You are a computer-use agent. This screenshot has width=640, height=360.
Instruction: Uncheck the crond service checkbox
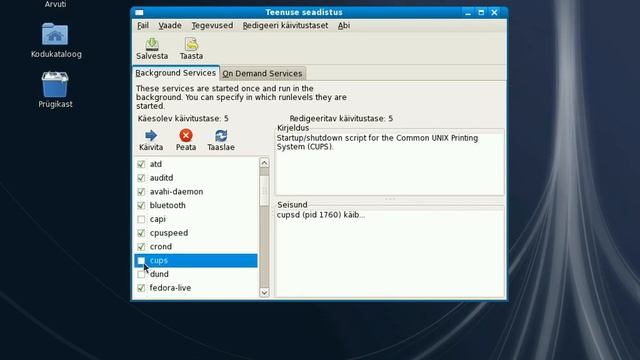(x=141, y=247)
